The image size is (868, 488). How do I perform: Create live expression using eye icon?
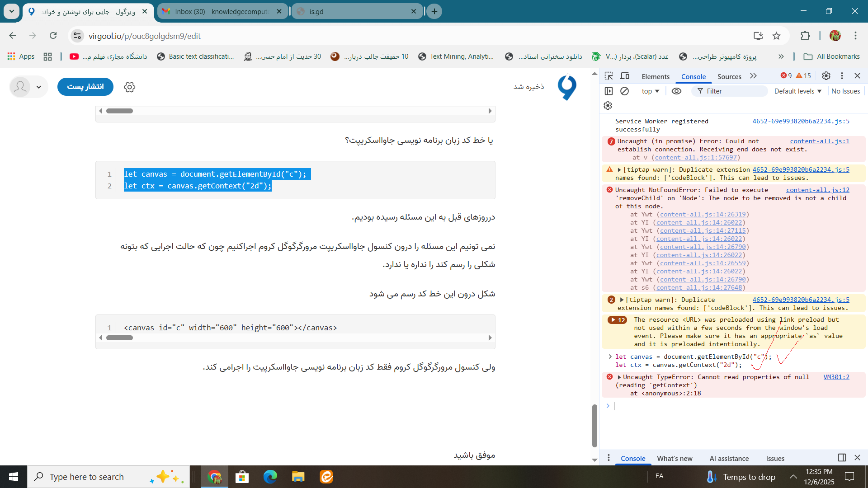click(x=676, y=91)
